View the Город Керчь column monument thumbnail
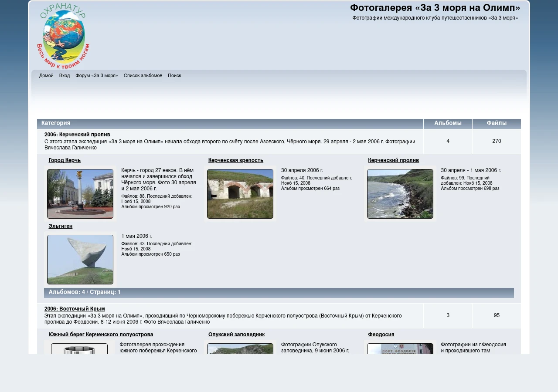 [80, 194]
